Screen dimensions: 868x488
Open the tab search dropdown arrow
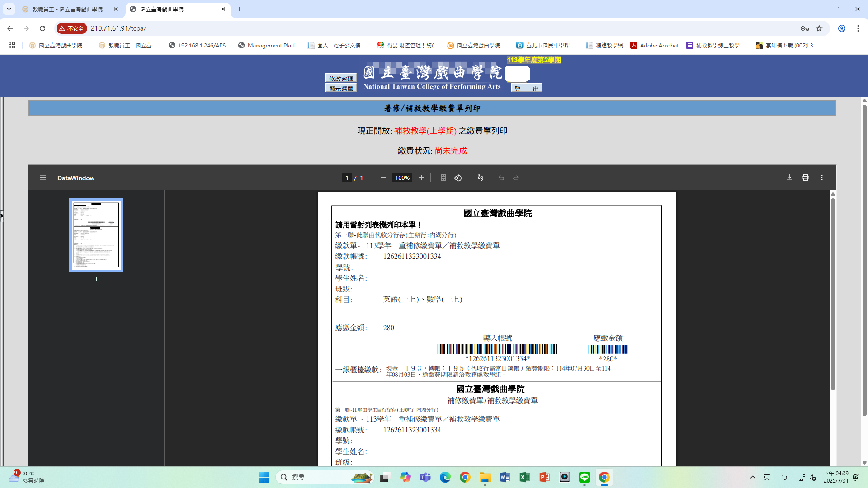(9, 9)
